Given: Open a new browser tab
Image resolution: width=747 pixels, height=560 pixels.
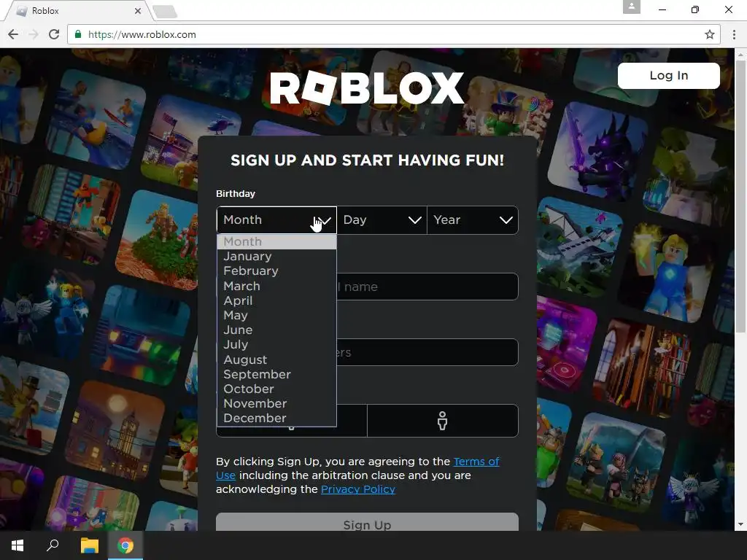Looking at the screenshot, I should [165, 11].
